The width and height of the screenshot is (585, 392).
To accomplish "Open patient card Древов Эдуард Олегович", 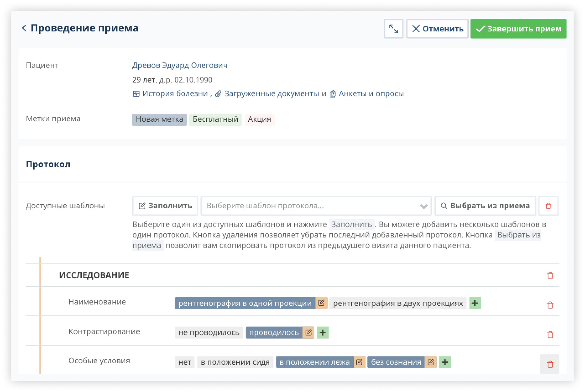I will click(x=180, y=65).
